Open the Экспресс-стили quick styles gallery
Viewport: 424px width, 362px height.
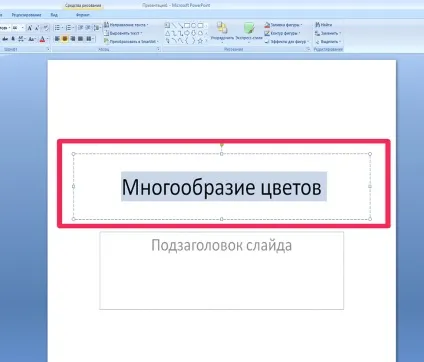[249, 33]
